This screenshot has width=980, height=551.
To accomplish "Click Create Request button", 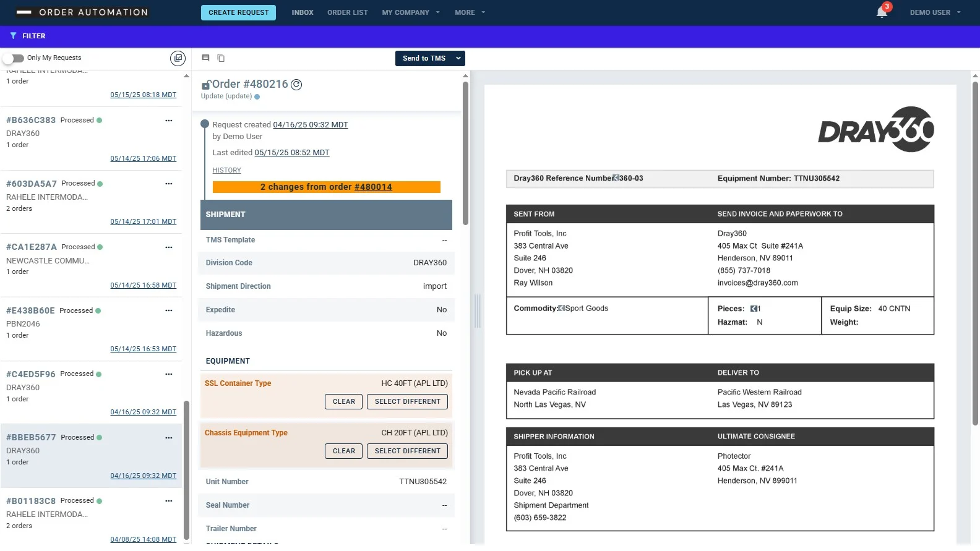I will [x=239, y=12].
